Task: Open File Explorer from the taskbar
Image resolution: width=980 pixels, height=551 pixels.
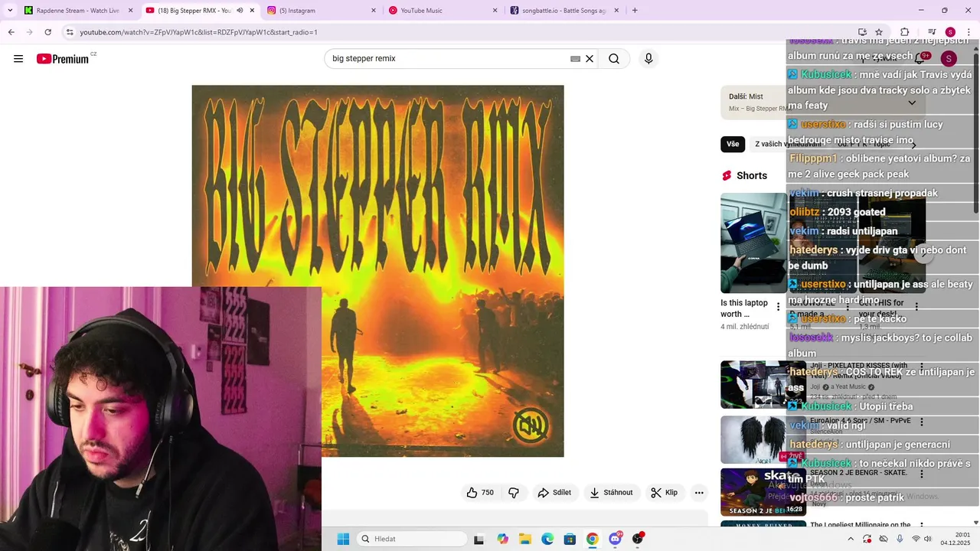Action: pyautogui.click(x=525, y=539)
